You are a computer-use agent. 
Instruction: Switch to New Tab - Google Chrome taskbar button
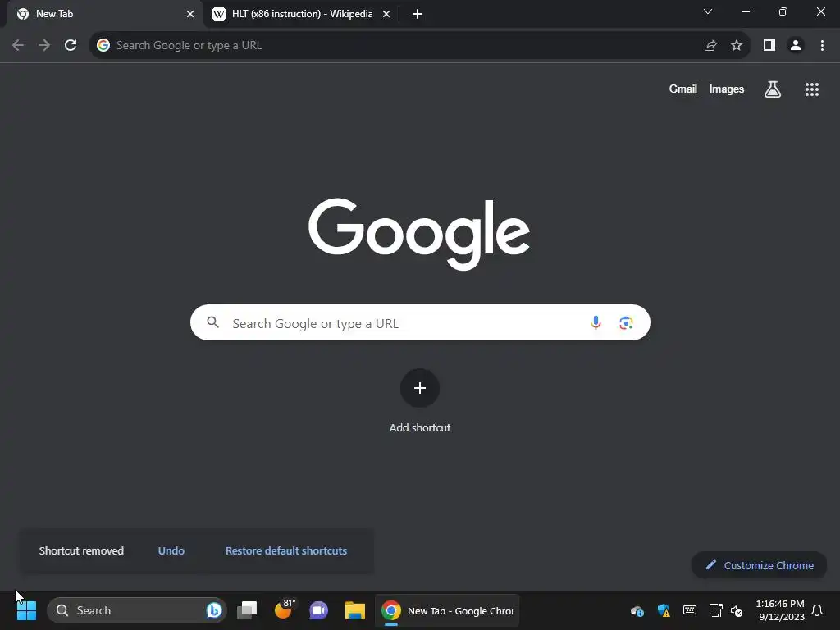tap(447, 610)
